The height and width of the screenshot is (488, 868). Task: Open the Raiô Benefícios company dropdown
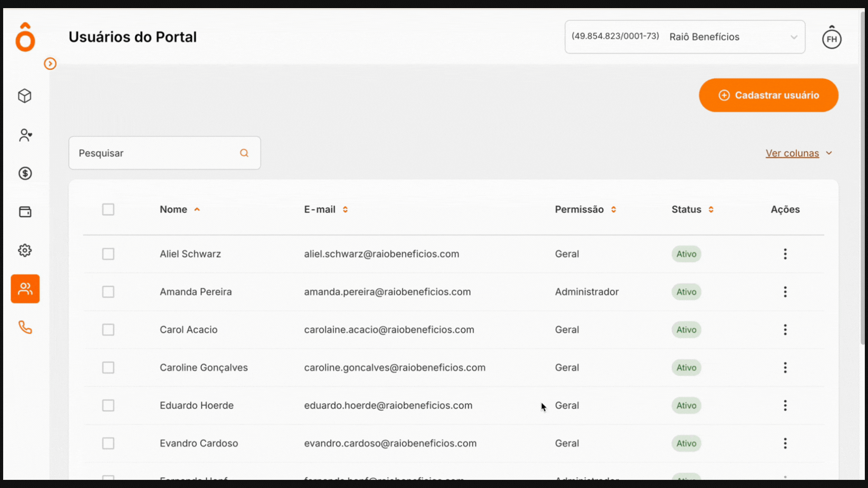684,37
